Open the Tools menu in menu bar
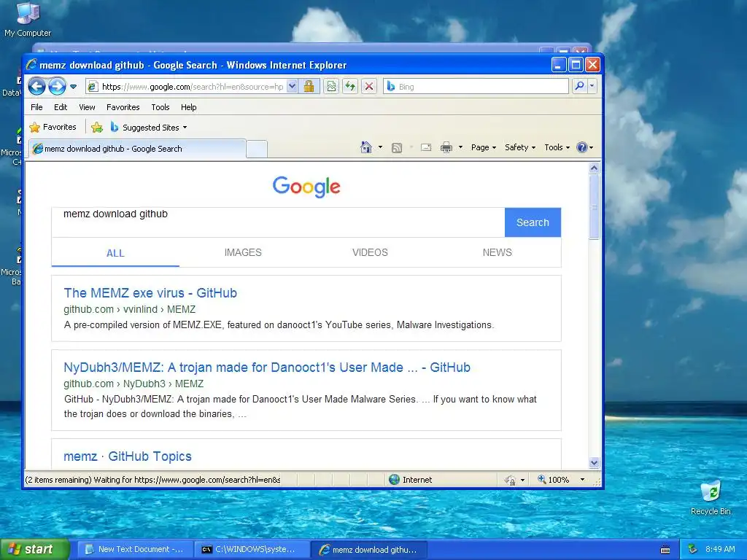This screenshot has height=560, width=747. (160, 107)
